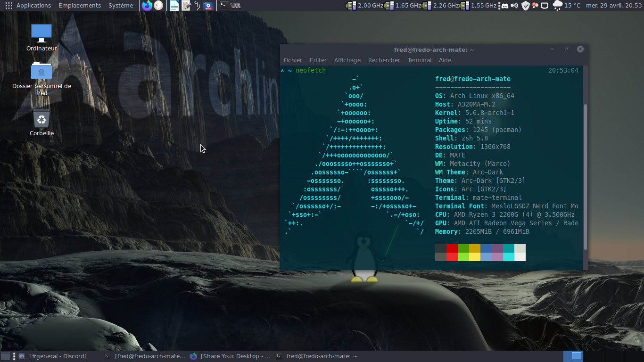Open the text editor launcher with pencil

point(186,6)
